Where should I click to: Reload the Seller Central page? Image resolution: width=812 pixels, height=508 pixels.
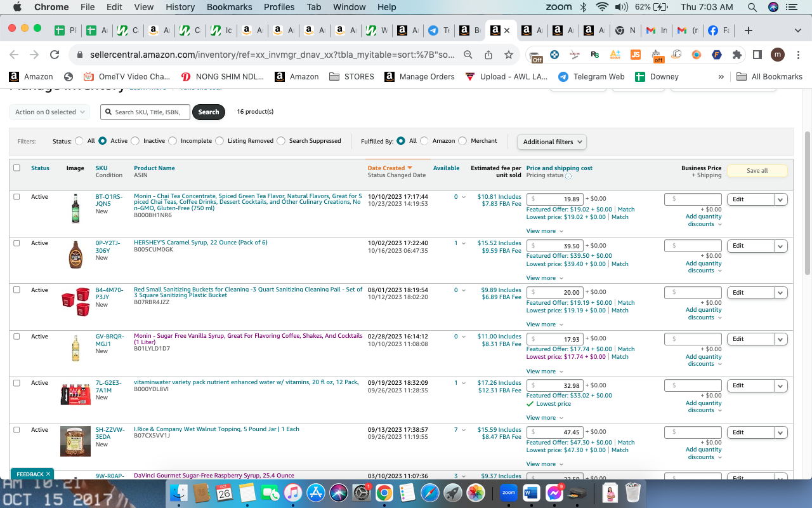(55, 55)
